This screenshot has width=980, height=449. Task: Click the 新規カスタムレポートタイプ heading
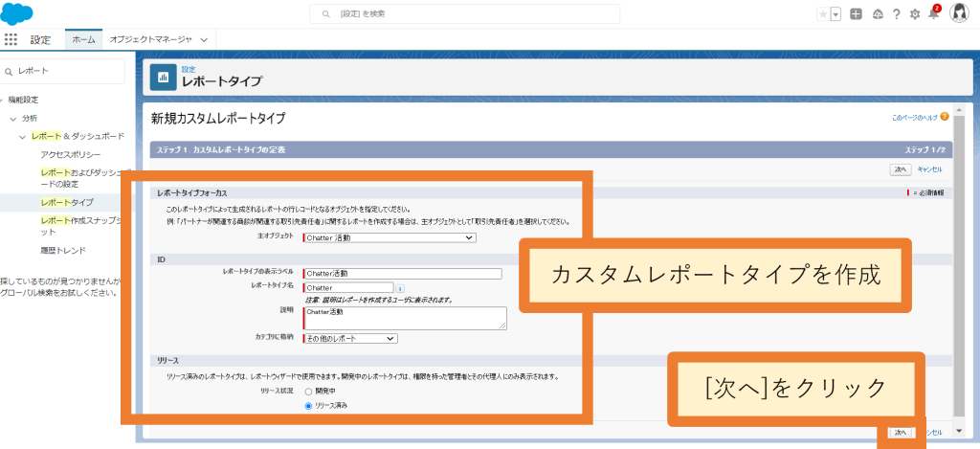pyautogui.click(x=218, y=118)
